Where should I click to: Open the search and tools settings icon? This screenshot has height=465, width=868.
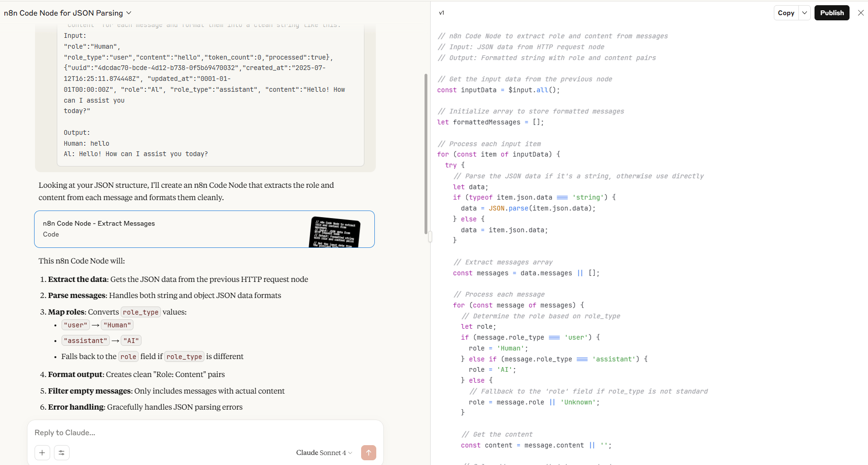coord(62,453)
